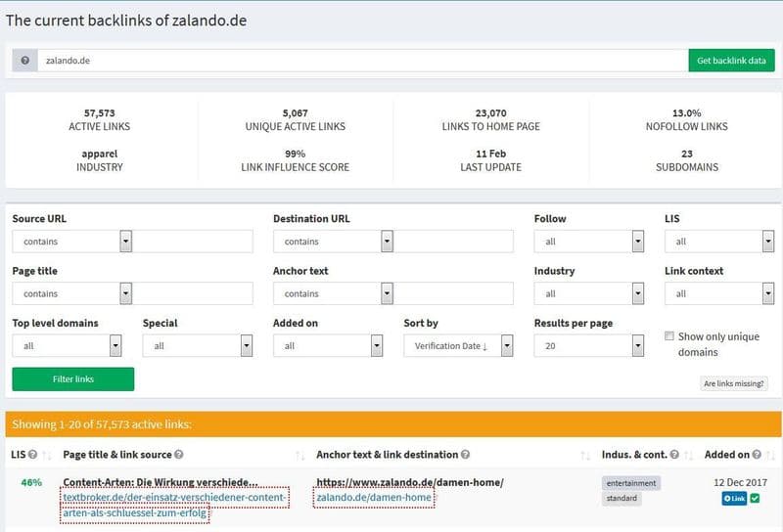Click the green verified checkmark icon

click(755, 498)
